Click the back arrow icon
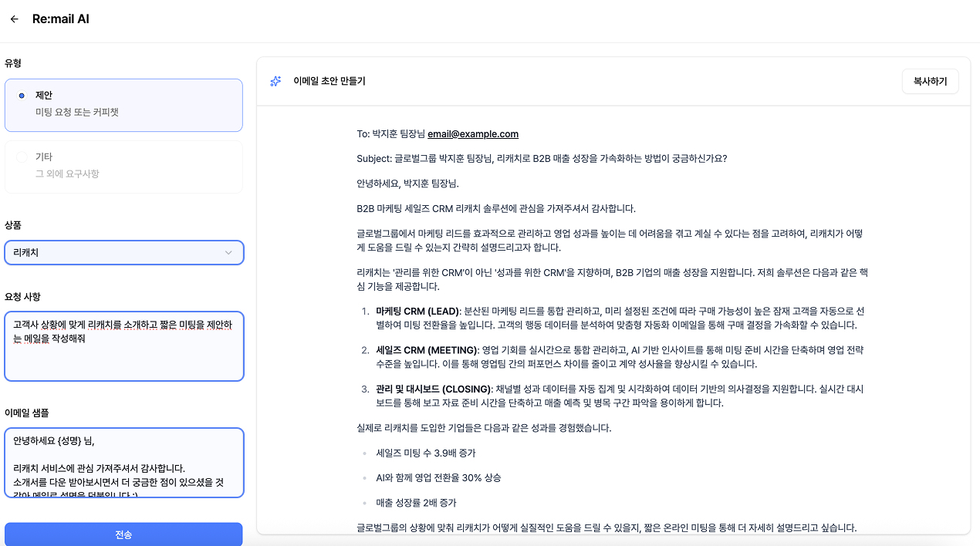The image size is (980, 546). pos(14,19)
